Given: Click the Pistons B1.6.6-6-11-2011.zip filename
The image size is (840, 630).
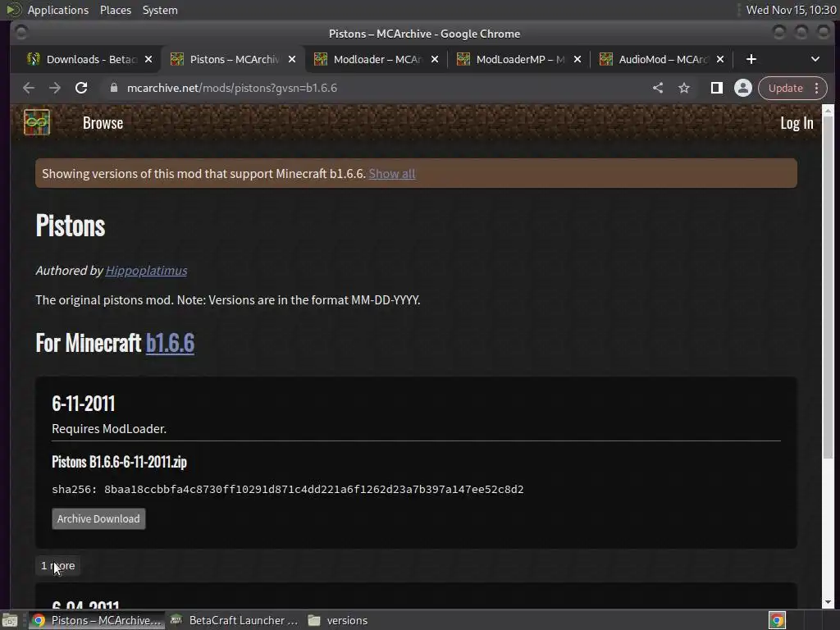Looking at the screenshot, I should tap(120, 462).
